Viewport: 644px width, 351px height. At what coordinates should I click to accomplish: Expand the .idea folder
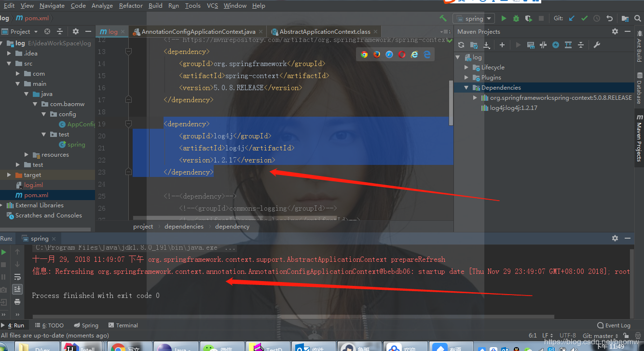coord(9,53)
